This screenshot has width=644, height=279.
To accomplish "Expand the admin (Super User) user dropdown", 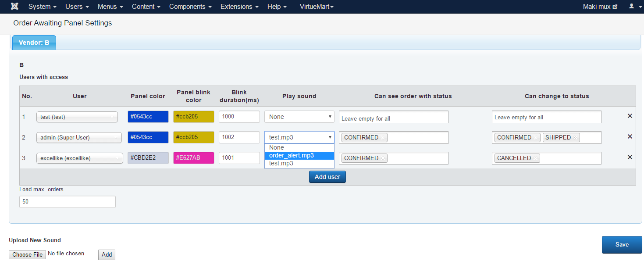I will click(79, 137).
